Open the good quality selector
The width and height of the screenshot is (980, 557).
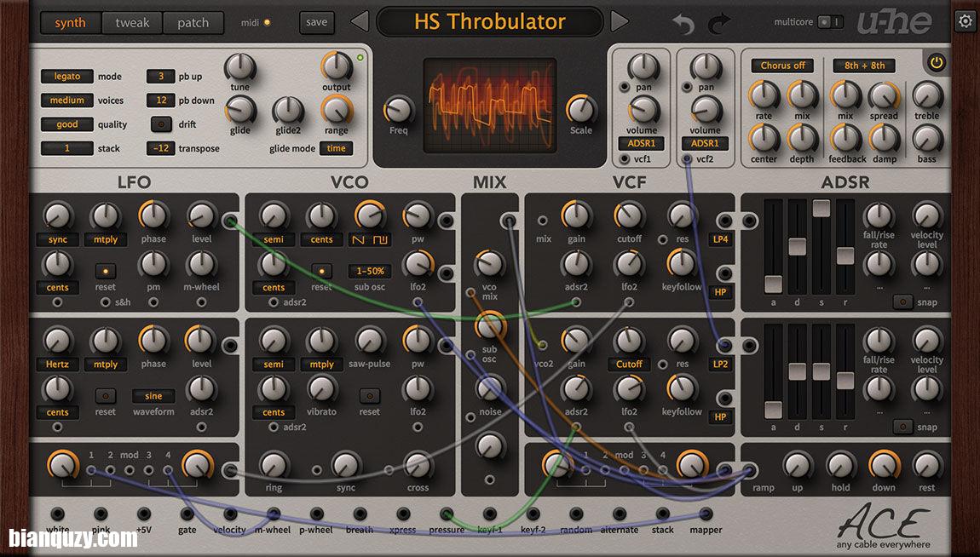click(x=66, y=124)
